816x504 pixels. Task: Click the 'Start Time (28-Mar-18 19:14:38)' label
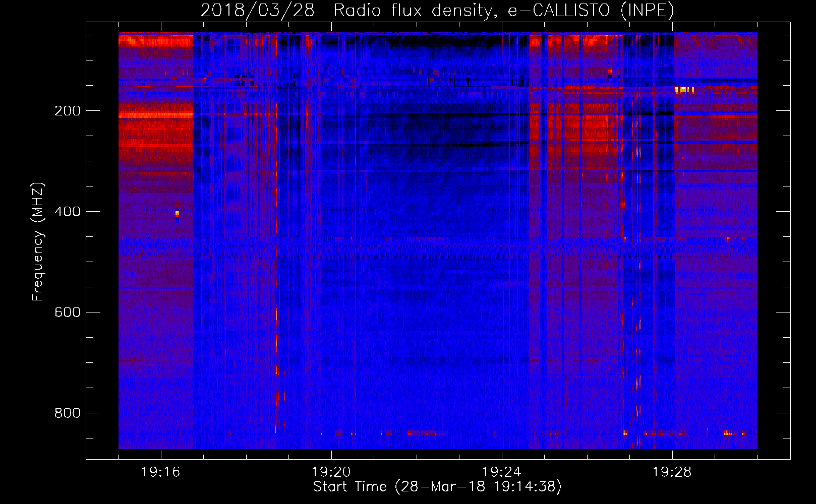coord(437,486)
